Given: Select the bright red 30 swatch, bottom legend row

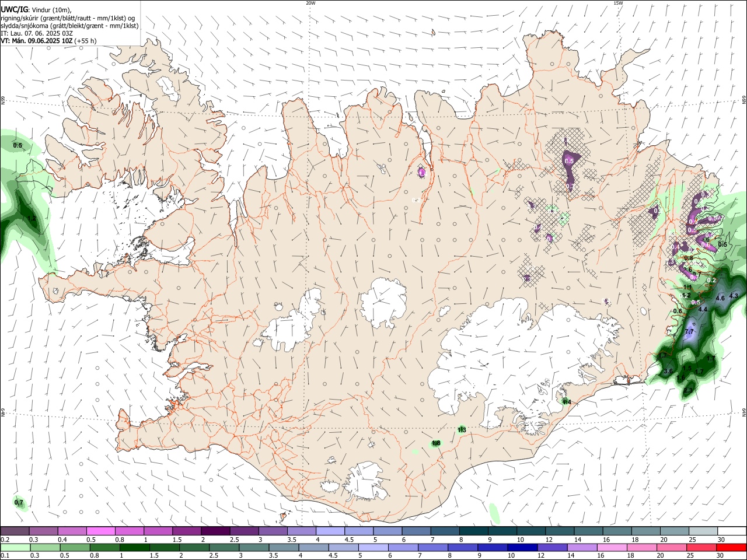Looking at the screenshot, I should 732,547.
